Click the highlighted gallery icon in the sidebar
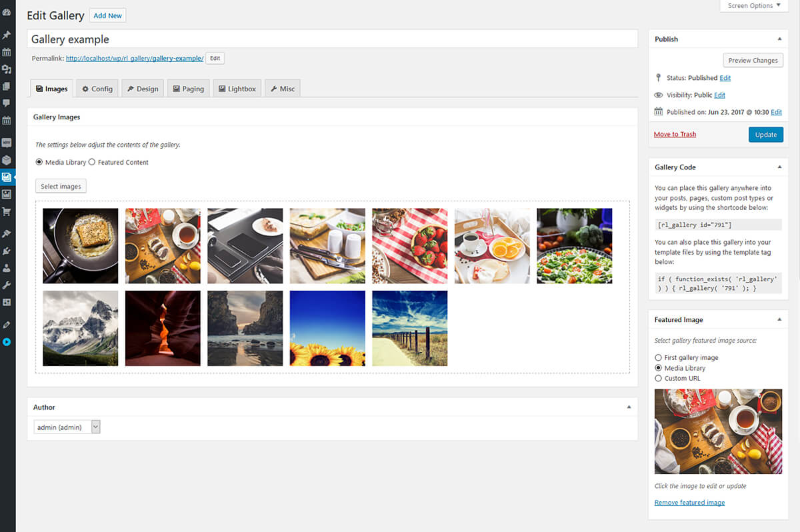This screenshot has height=532, width=800. pyautogui.click(x=7, y=177)
